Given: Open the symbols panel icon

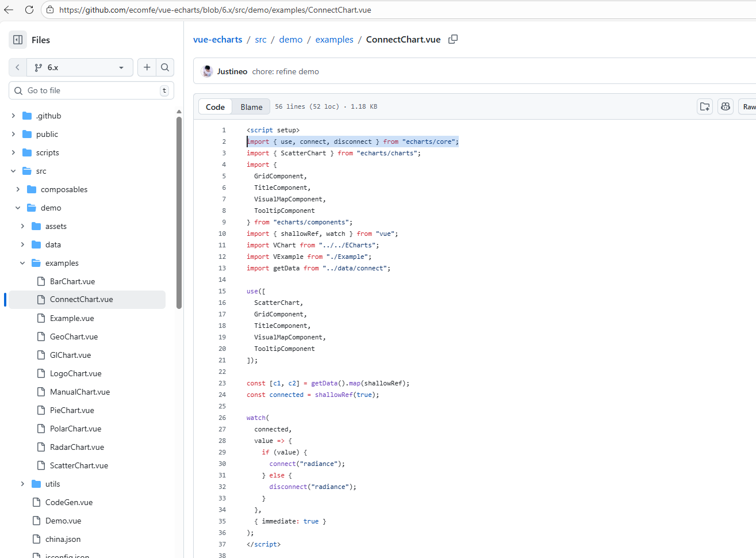Looking at the screenshot, I should coord(705,106).
